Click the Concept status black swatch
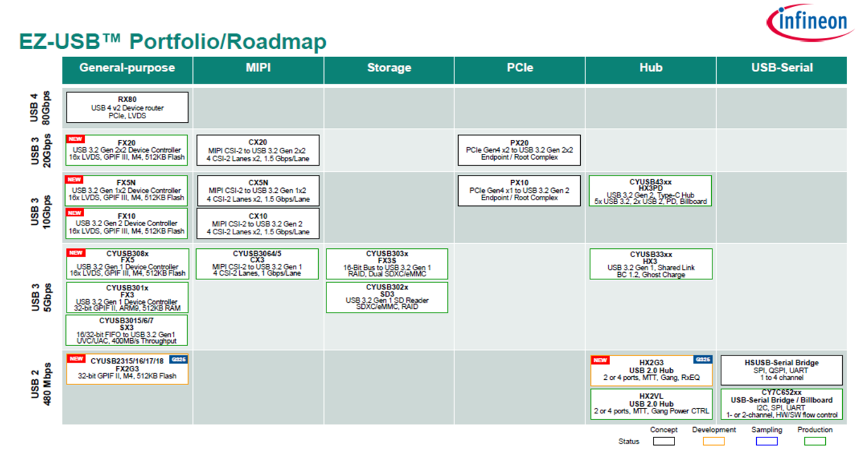Viewport: 868px width, 453px height. coord(664,441)
